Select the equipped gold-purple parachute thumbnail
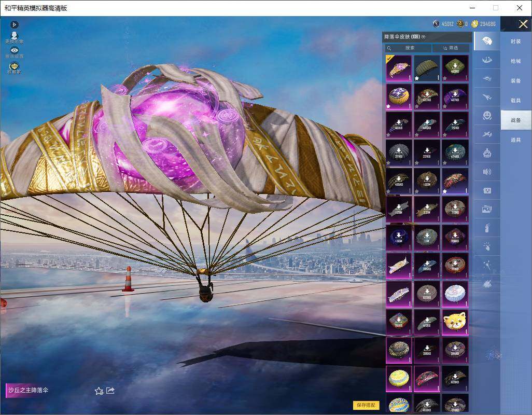The height and width of the screenshot is (415, 532). click(399, 68)
